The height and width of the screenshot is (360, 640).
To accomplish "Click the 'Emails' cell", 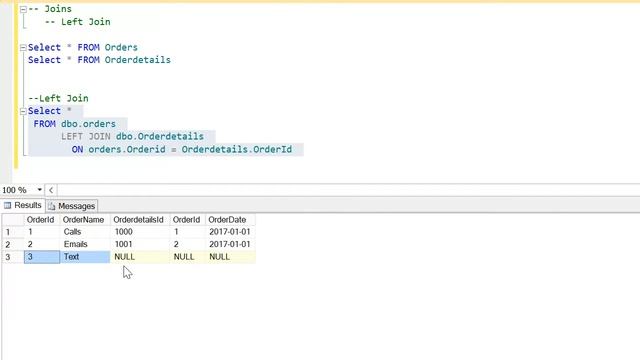I will (x=85, y=244).
